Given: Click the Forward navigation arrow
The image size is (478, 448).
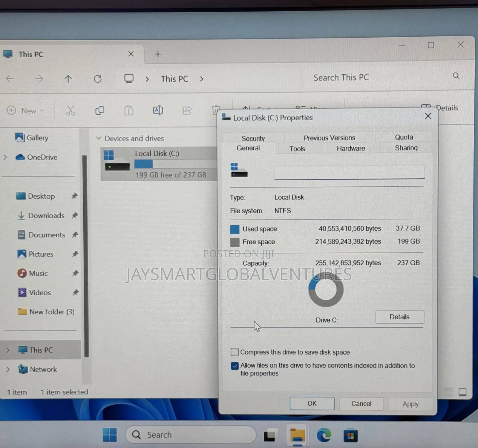Looking at the screenshot, I should (x=39, y=79).
